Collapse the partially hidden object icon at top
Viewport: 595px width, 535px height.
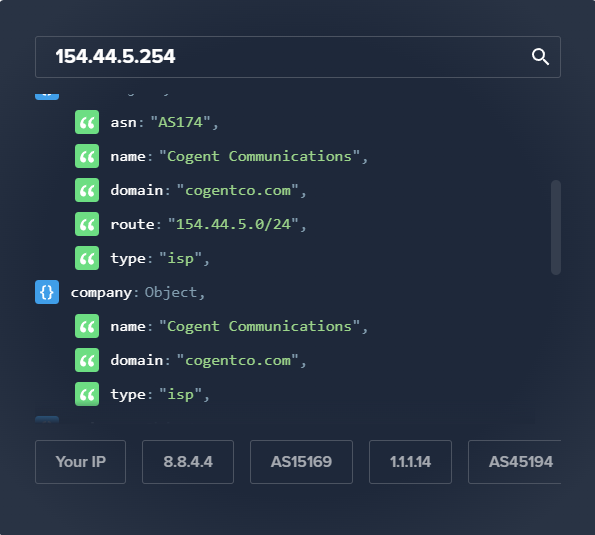coord(47,96)
